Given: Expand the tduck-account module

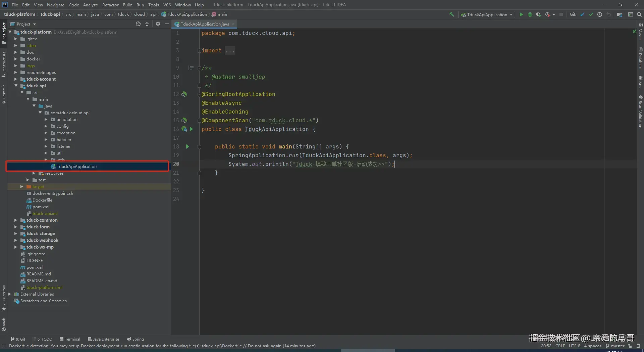Looking at the screenshot, I should coord(15,79).
